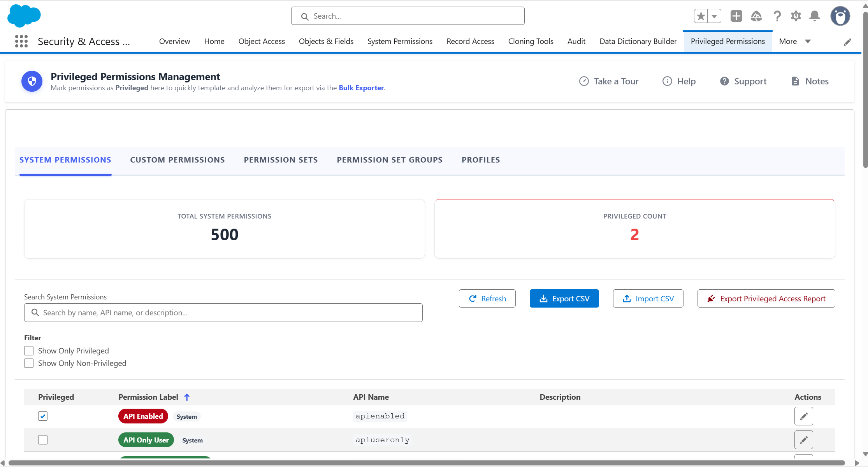The width and height of the screenshot is (868, 467).
Task: Click the Permission Label column header
Action: tap(148, 397)
